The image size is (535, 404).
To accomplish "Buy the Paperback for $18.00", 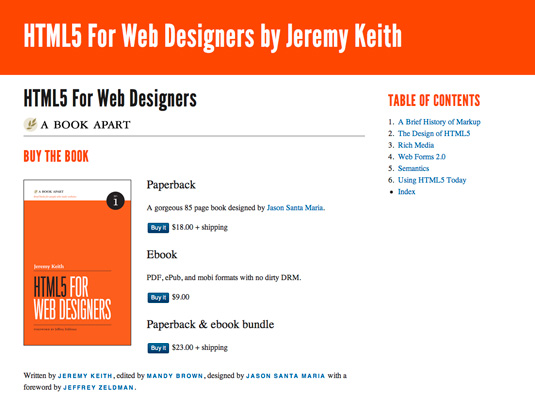I will pyautogui.click(x=158, y=228).
